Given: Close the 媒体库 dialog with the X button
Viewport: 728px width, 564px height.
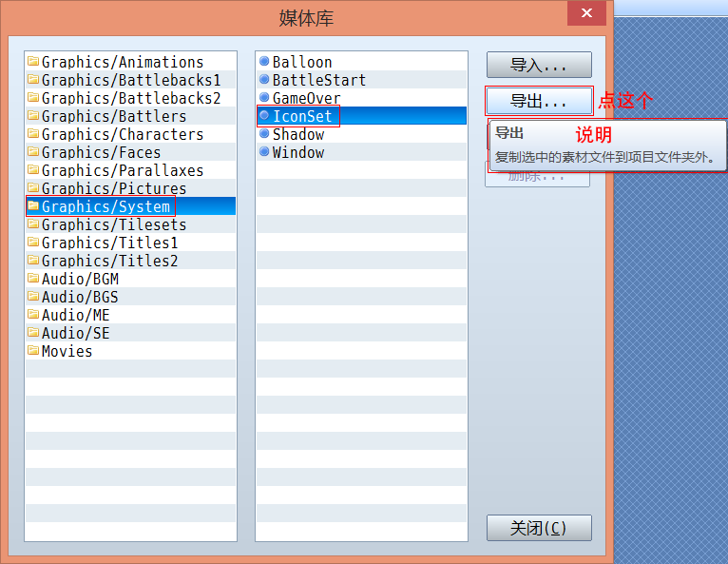Looking at the screenshot, I should click(x=586, y=13).
